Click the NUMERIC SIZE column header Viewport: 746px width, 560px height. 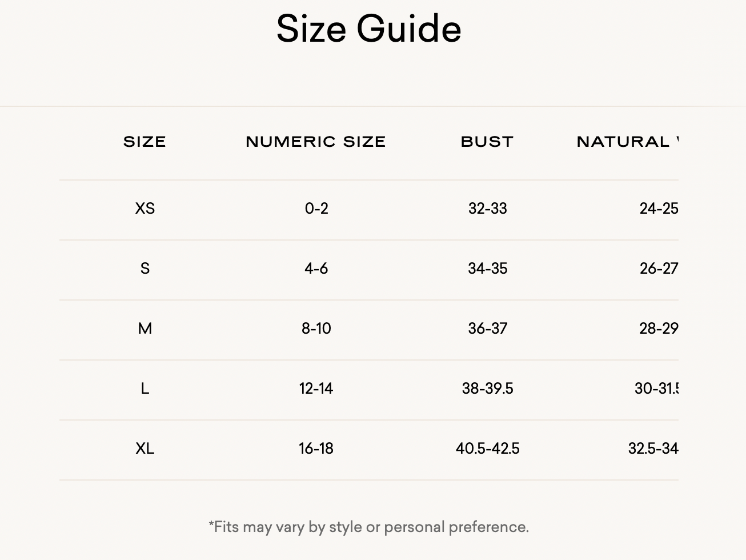pos(316,142)
